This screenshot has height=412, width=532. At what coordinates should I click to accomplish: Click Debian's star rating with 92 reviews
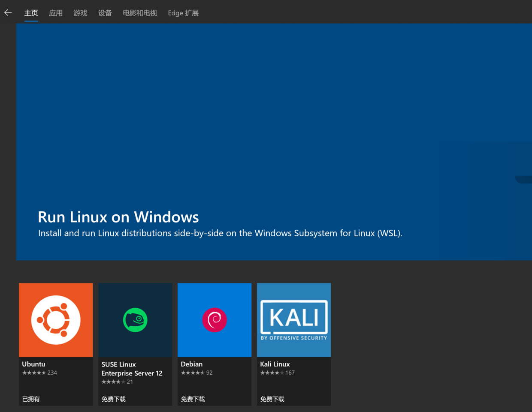point(196,373)
